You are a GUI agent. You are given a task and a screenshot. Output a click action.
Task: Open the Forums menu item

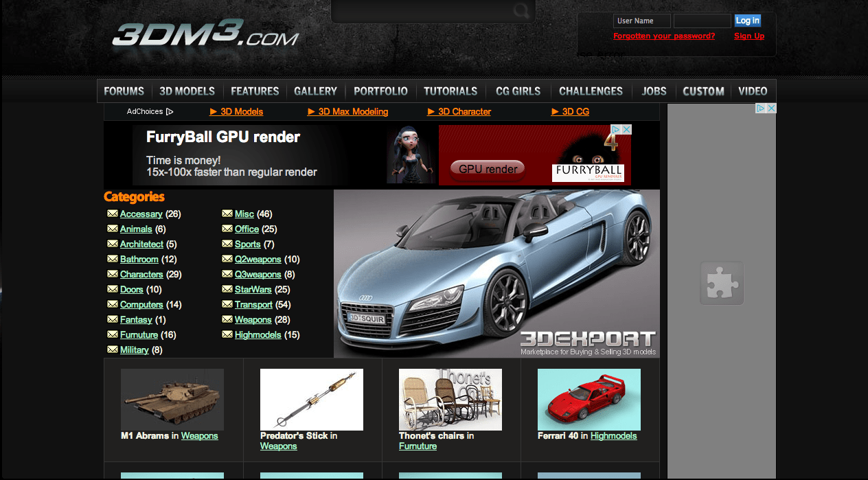(124, 91)
